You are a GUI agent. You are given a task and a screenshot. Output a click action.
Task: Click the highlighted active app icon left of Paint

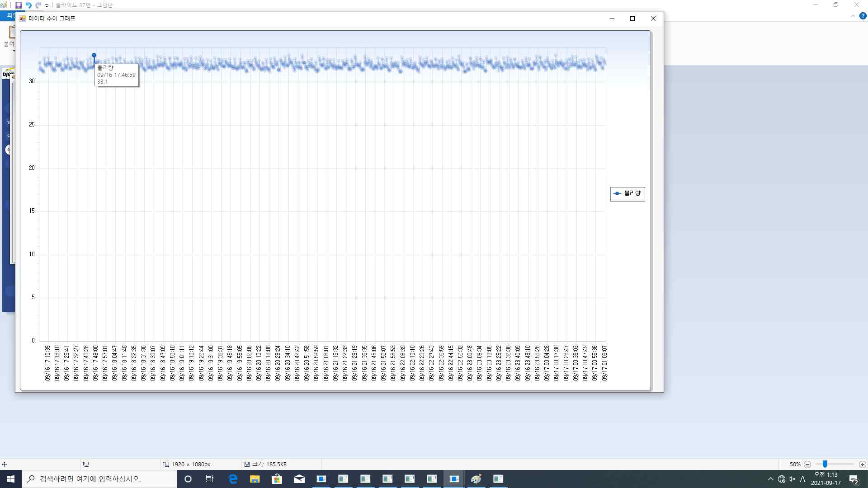[454, 479]
